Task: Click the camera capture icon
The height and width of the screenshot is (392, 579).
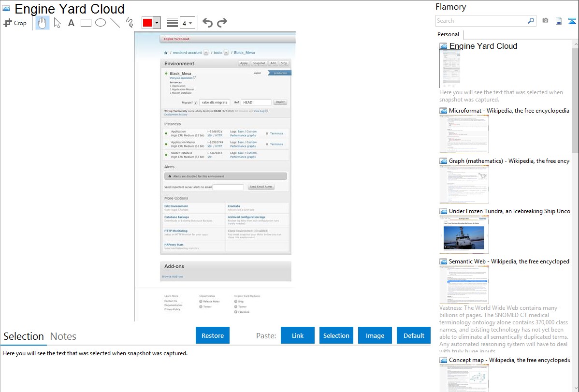Action: (545, 21)
